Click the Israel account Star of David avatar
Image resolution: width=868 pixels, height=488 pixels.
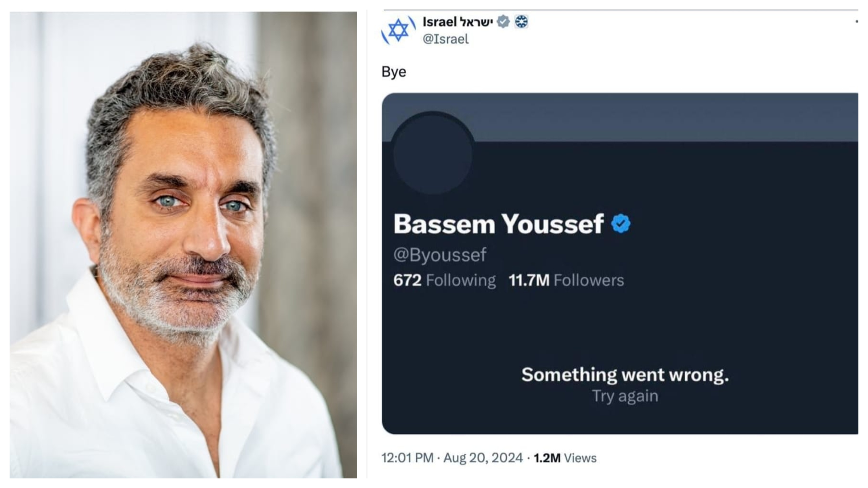(398, 30)
